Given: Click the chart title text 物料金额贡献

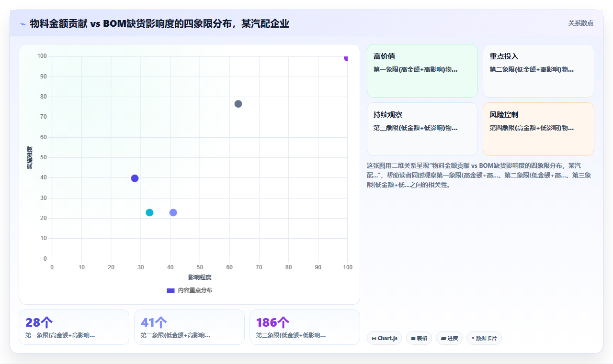Looking at the screenshot, I should click(x=58, y=23).
